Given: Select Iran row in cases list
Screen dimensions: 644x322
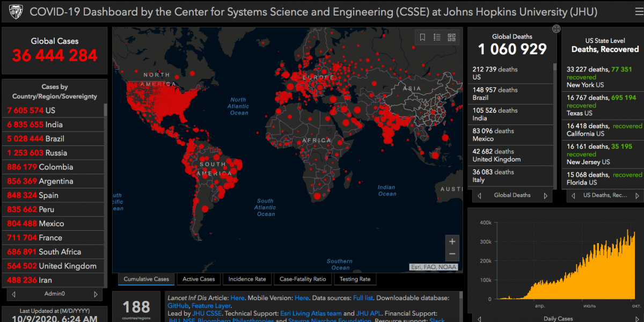Looking at the screenshot, I should coord(53,280).
